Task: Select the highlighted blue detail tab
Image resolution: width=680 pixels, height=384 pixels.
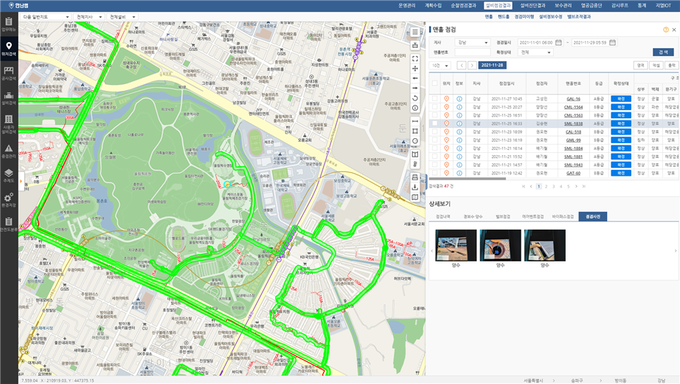Action: click(x=592, y=217)
